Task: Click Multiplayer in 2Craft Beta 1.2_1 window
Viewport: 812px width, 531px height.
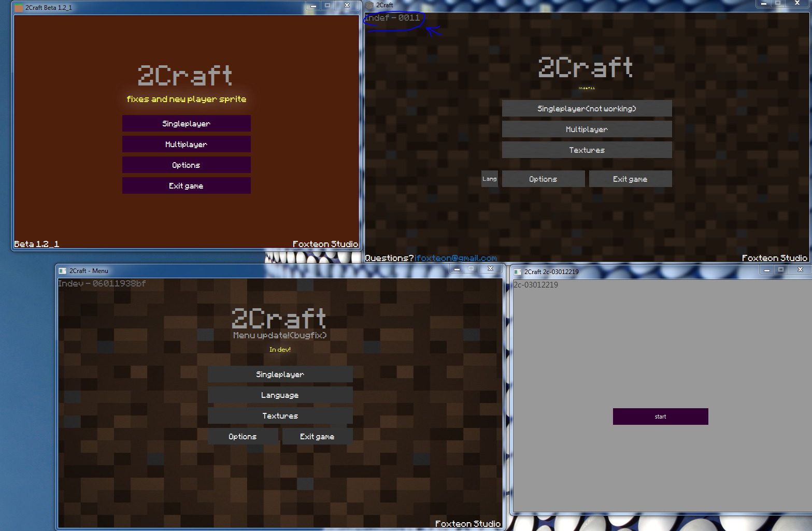Action: pos(187,144)
